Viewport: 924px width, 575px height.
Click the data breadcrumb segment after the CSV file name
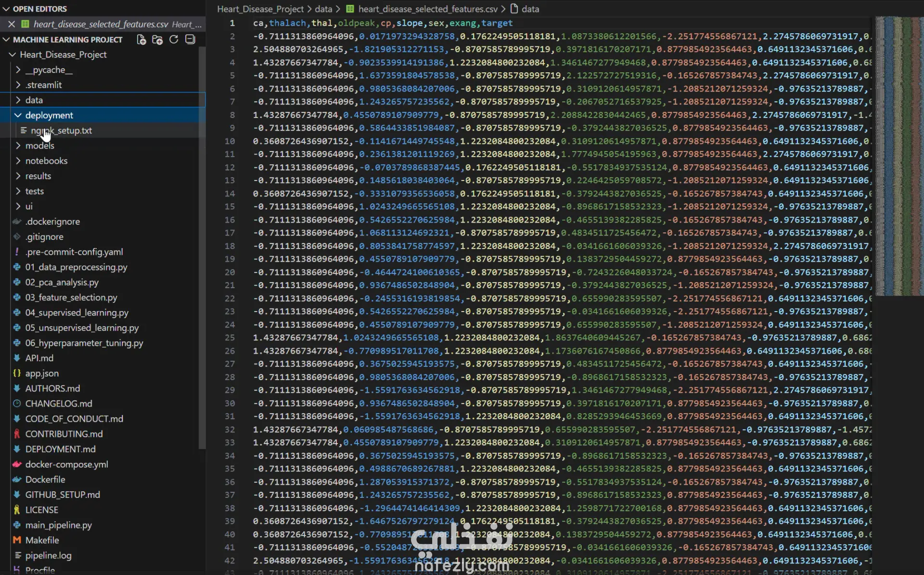(530, 9)
